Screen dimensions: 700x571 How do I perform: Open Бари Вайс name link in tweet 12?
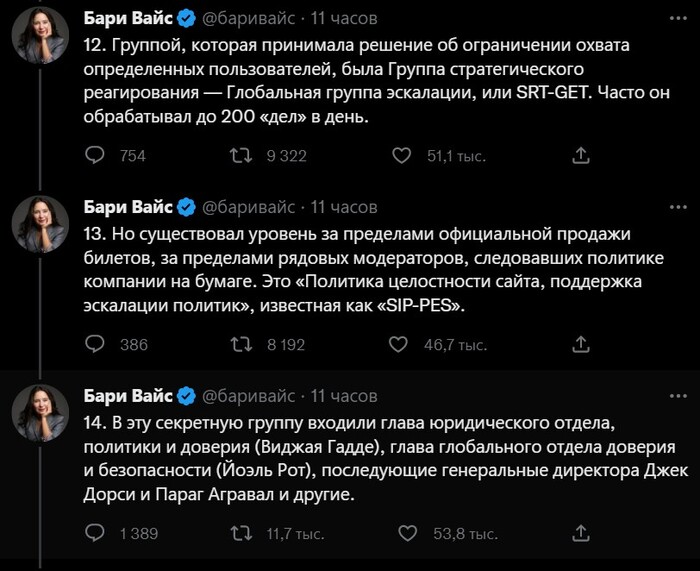click(x=128, y=18)
